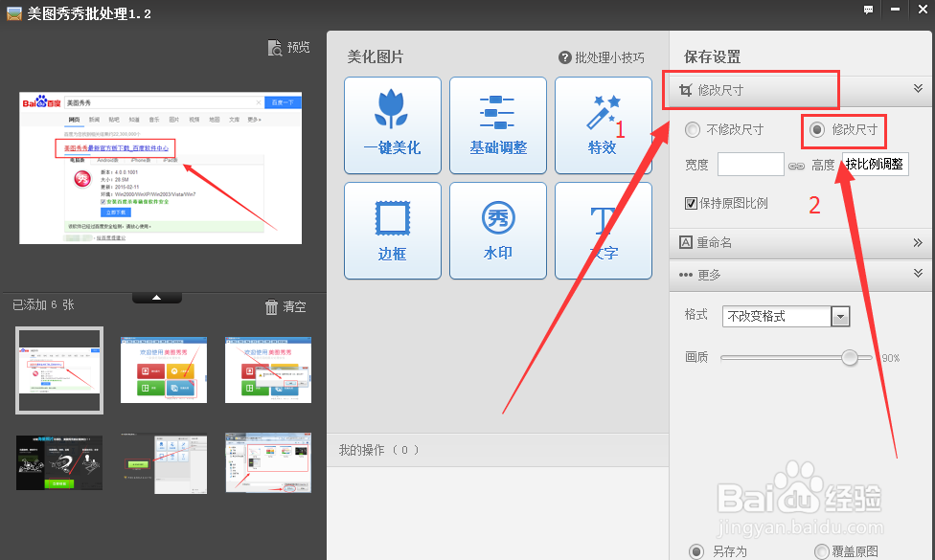Click the link icon between 宽度 and 高度

(797, 166)
